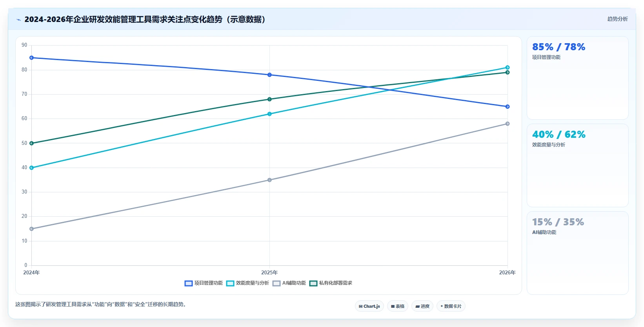
Task: Click the 2025 data point at 78 on blue line
Action: (269, 75)
